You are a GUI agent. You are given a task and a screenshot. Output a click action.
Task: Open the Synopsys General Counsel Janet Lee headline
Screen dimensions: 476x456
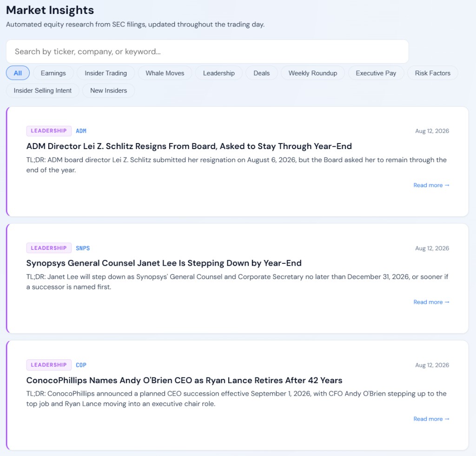tap(164, 263)
